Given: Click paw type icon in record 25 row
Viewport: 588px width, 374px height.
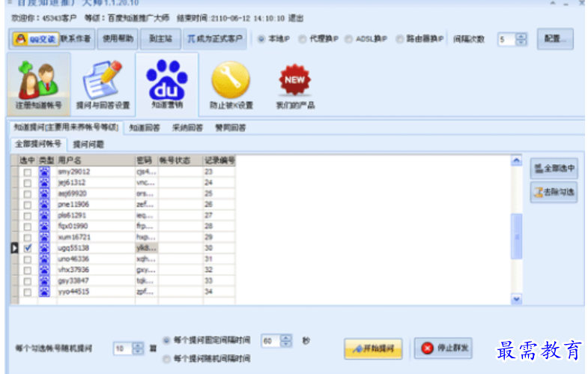Looking at the screenshot, I should (x=44, y=193).
